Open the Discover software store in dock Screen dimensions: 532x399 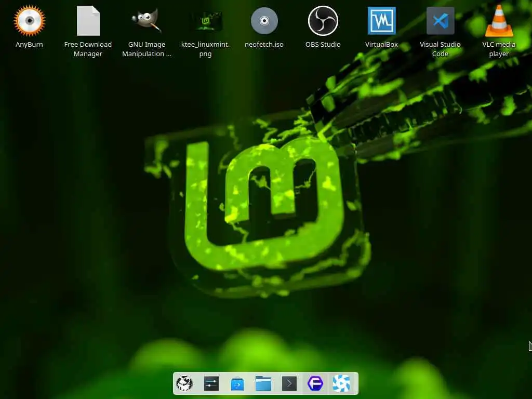point(237,384)
